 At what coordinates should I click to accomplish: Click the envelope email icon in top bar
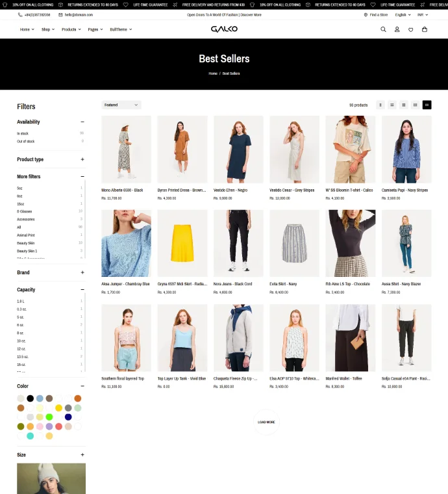coord(61,15)
